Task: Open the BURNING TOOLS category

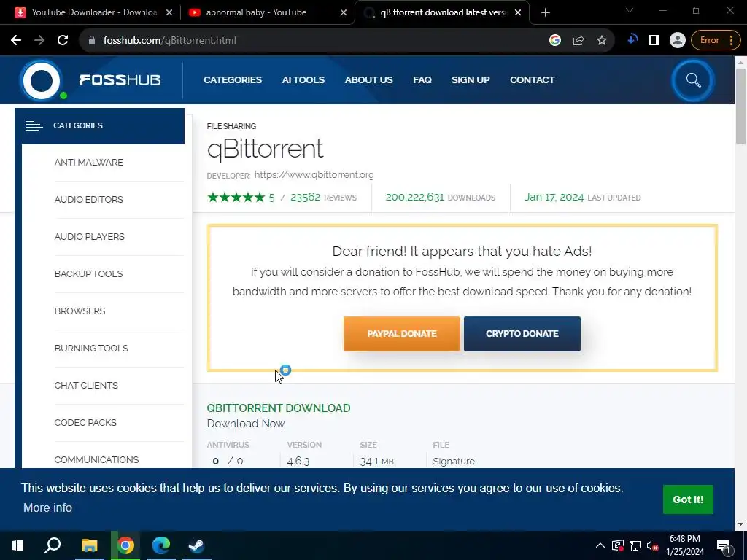Action: (91, 348)
